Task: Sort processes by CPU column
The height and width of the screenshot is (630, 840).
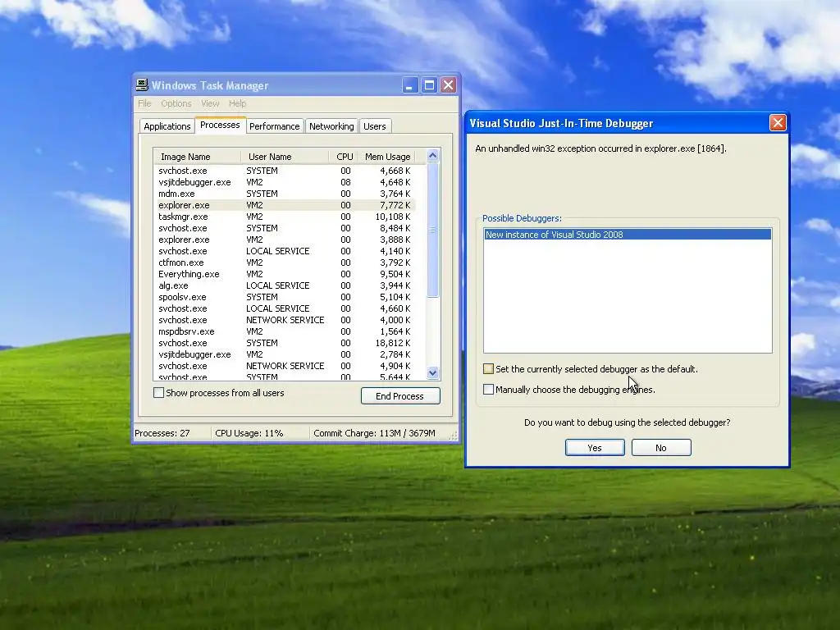Action: (343, 157)
